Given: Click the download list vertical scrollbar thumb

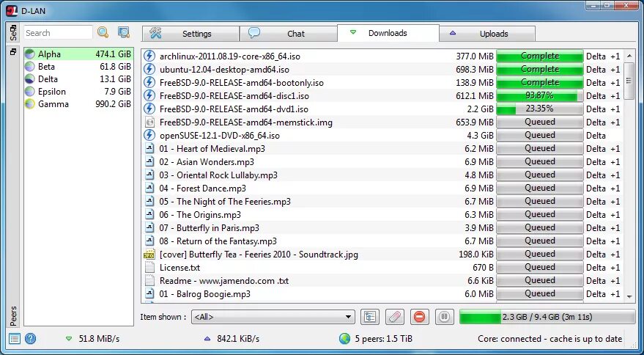Looking at the screenshot, I should click(629, 81).
